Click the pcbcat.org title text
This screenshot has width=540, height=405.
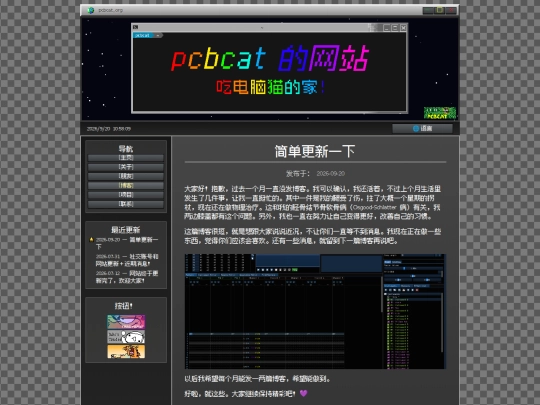(x=111, y=10)
